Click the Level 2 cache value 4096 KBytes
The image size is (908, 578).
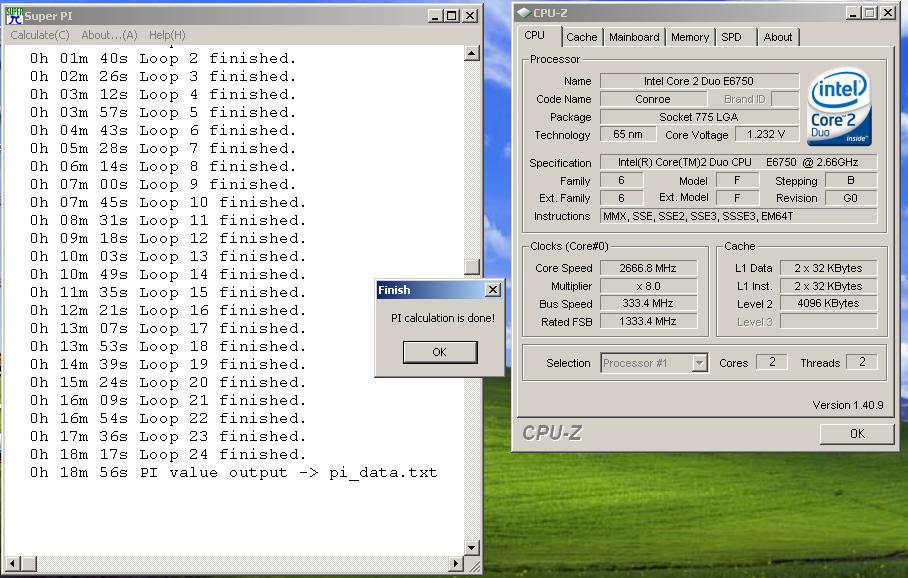(x=828, y=303)
